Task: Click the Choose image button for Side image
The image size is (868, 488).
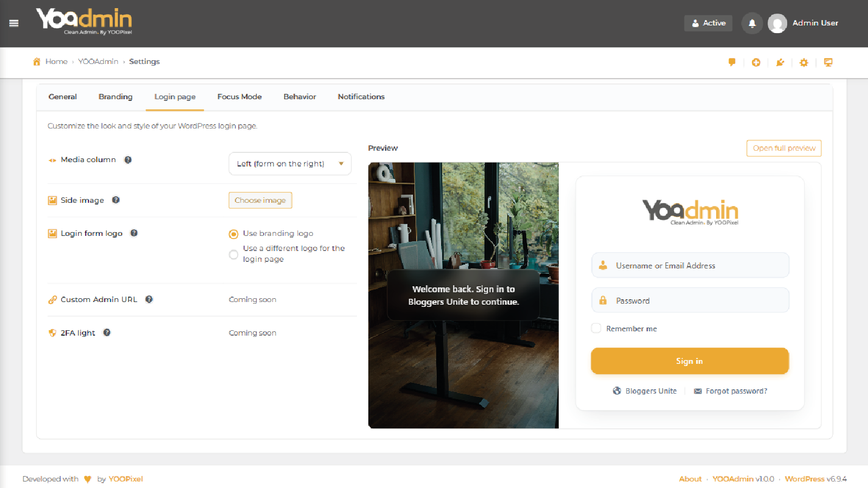Action: pos(260,200)
